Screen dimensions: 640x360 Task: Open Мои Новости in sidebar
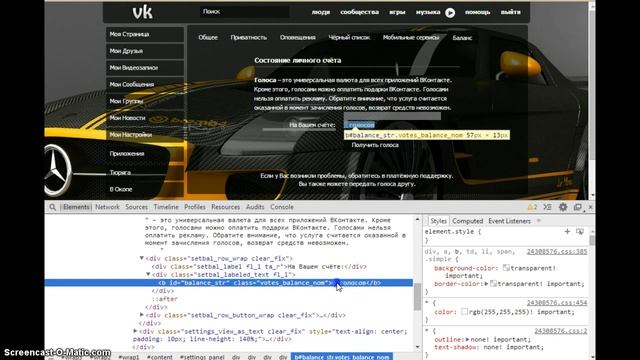click(145, 118)
